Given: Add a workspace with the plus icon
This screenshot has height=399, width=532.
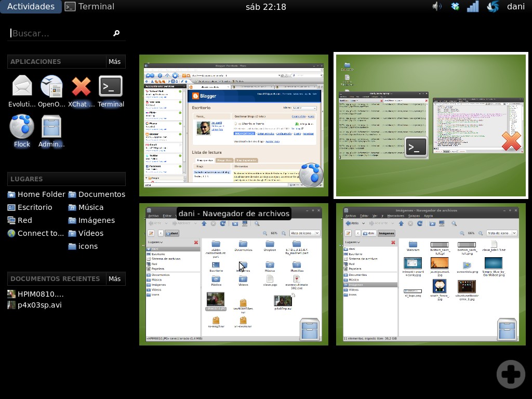Looking at the screenshot, I should click(x=510, y=374).
